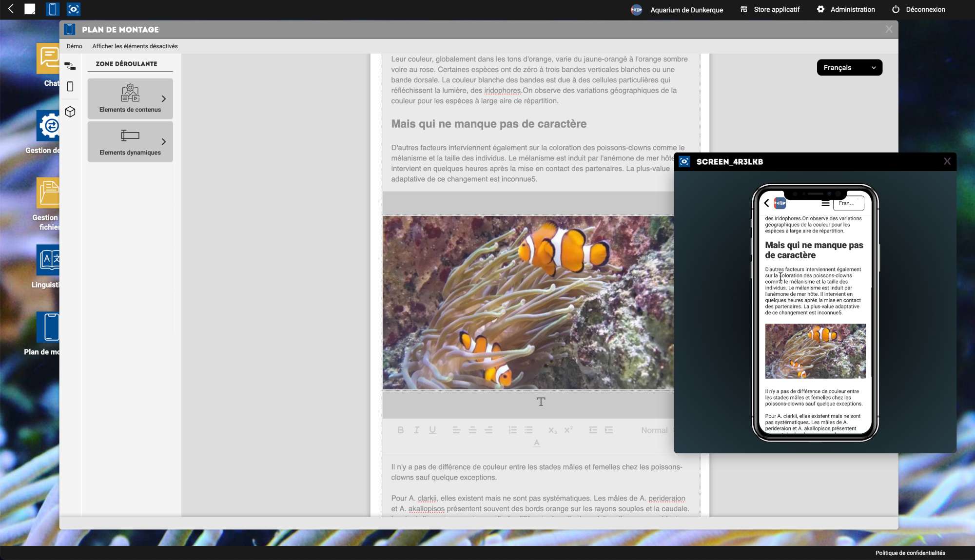Toggle bold formatting in text toolbar
The height and width of the screenshot is (560, 975).
click(x=400, y=430)
